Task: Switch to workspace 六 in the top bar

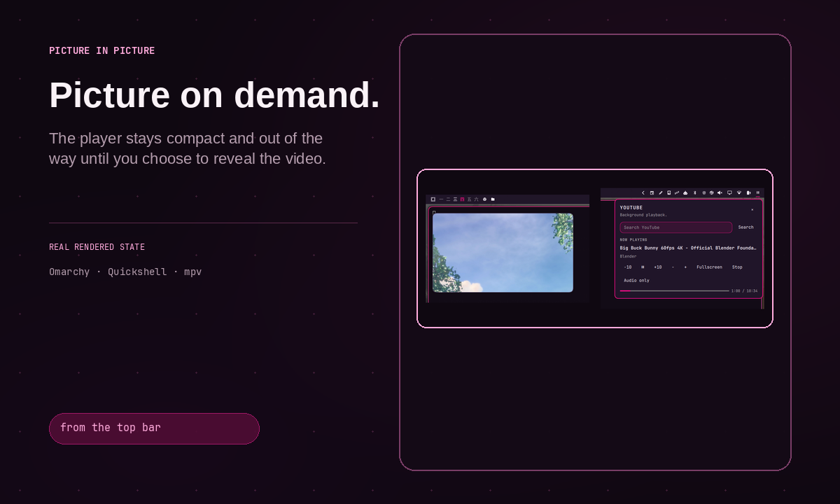Action: 477,199
